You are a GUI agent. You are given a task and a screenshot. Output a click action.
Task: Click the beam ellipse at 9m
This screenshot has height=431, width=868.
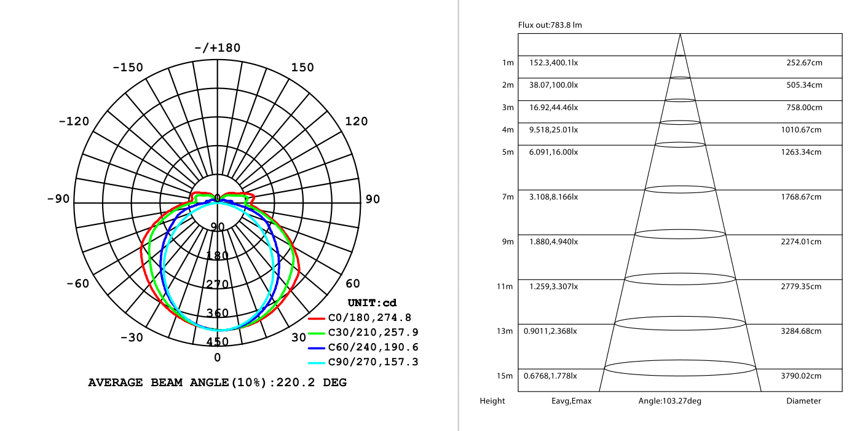pos(680,234)
